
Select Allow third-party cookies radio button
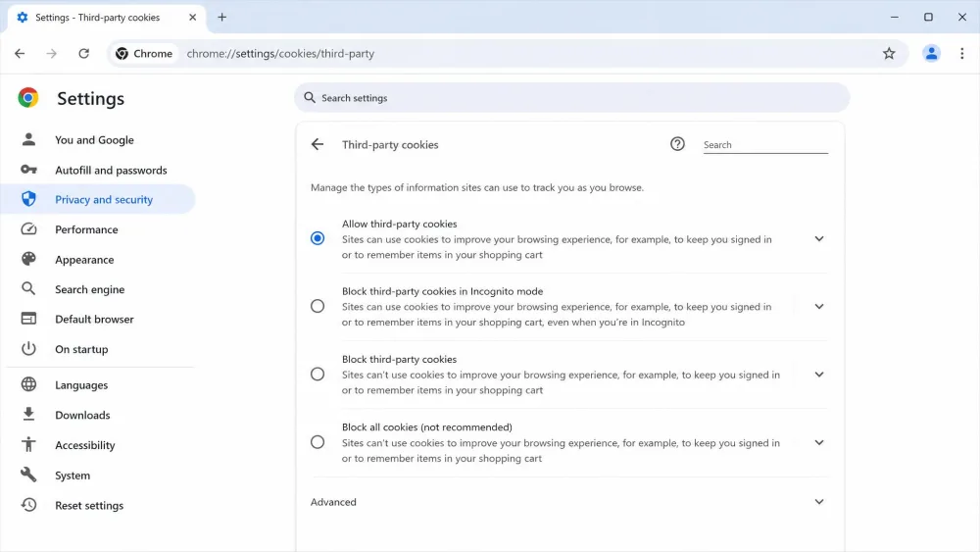(318, 238)
